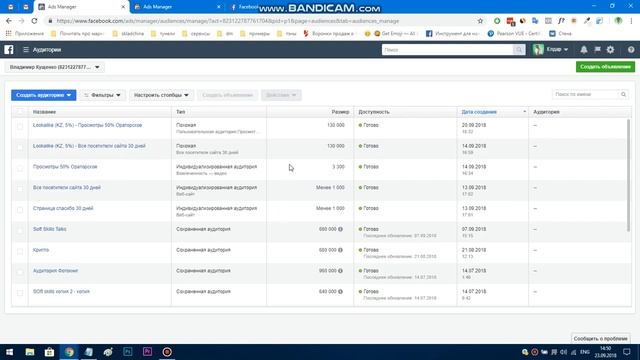Image resolution: width=640 pixels, height=360 pixels.
Task: Click green Создать объявление button top right
Action: point(605,67)
